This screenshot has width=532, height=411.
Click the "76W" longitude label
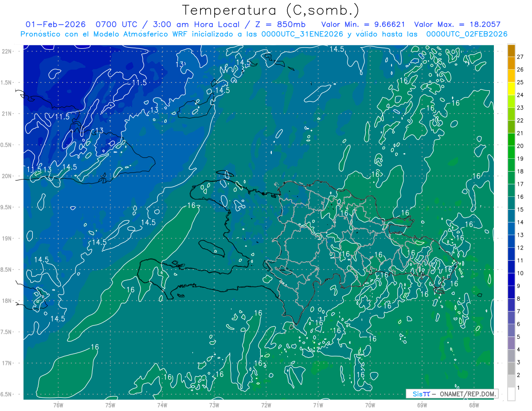point(58,405)
